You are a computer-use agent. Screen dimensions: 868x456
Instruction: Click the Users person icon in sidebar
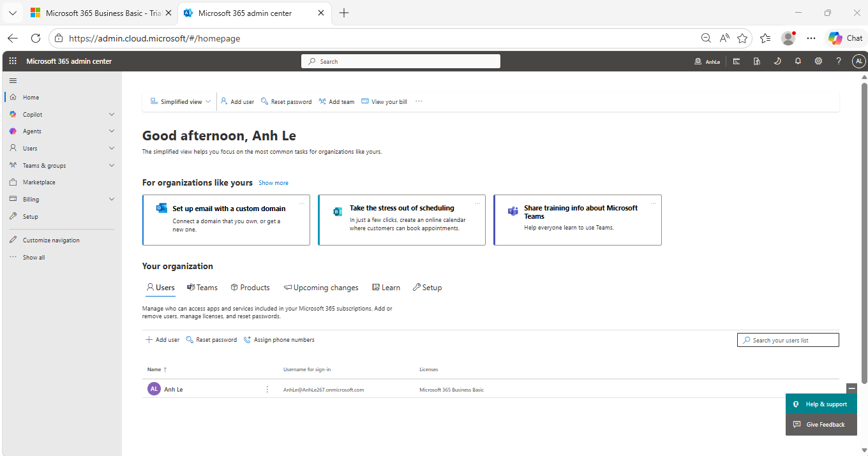tap(13, 148)
